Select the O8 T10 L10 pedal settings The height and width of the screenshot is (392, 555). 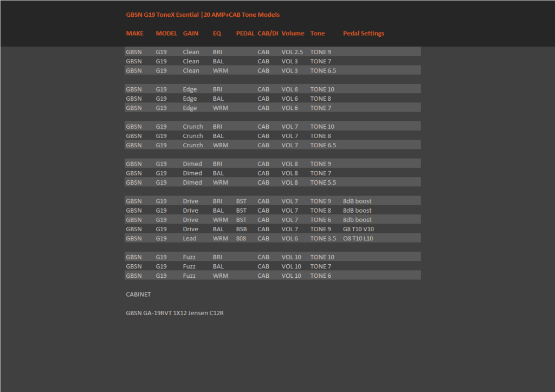(x=358, y=239)
